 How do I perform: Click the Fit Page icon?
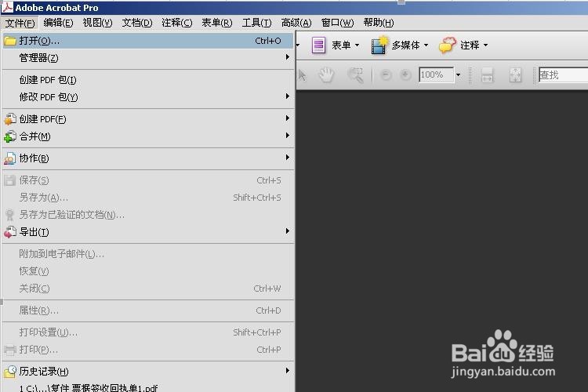pyautogui.click(x=516, y=75)
